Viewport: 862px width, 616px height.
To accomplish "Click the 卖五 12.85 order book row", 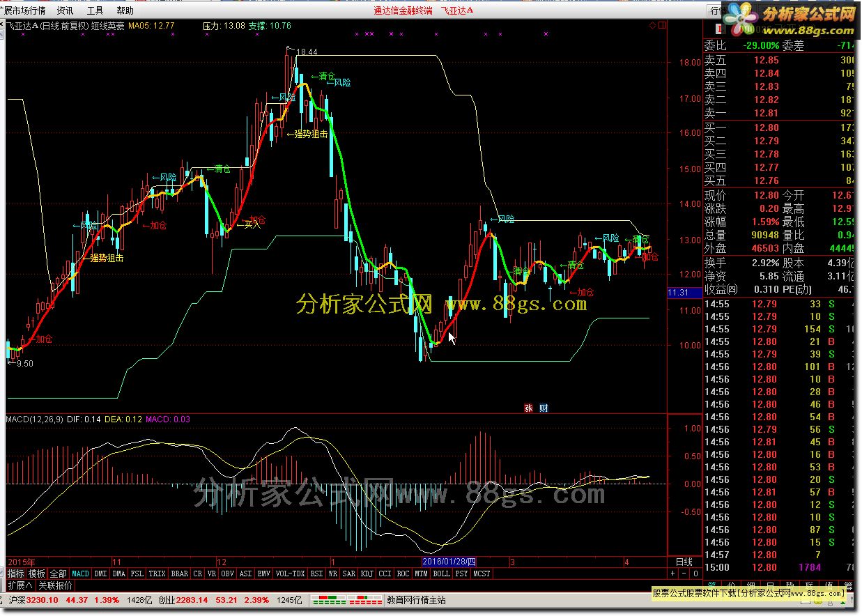I will pyautogui.click(x=779, y=61).
